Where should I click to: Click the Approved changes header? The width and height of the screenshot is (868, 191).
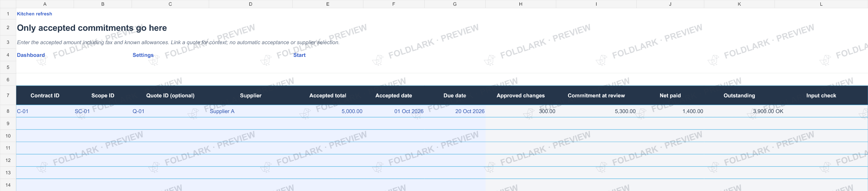pos(521,95)
